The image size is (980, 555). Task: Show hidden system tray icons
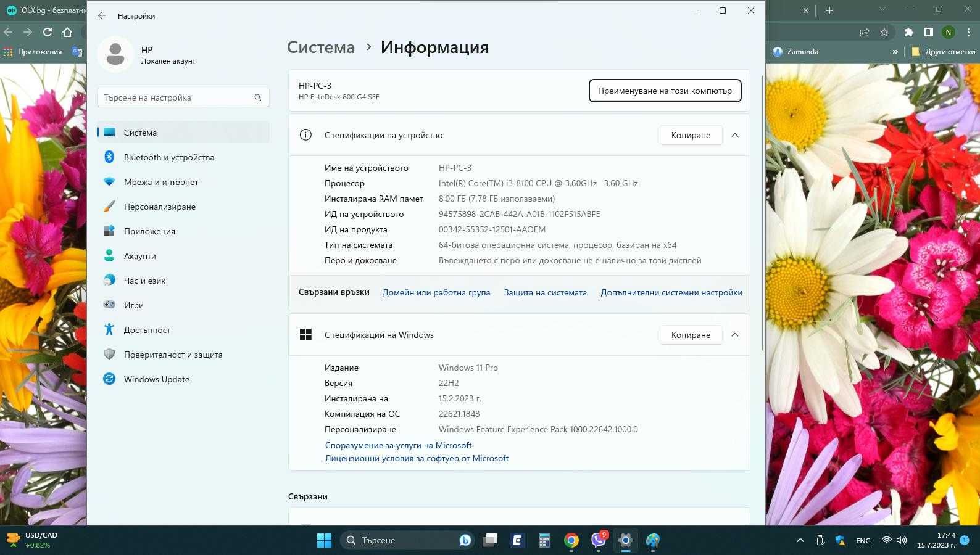(800, 540)
